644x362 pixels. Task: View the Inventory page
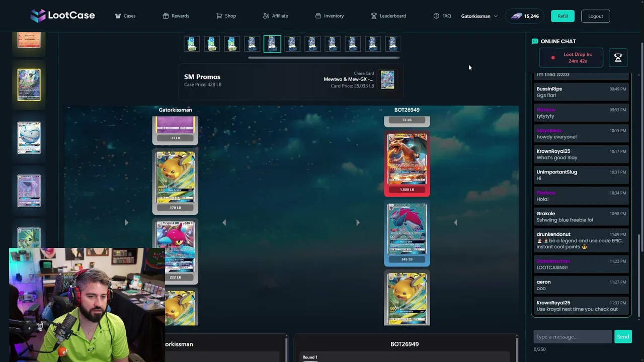pos(330,16)
